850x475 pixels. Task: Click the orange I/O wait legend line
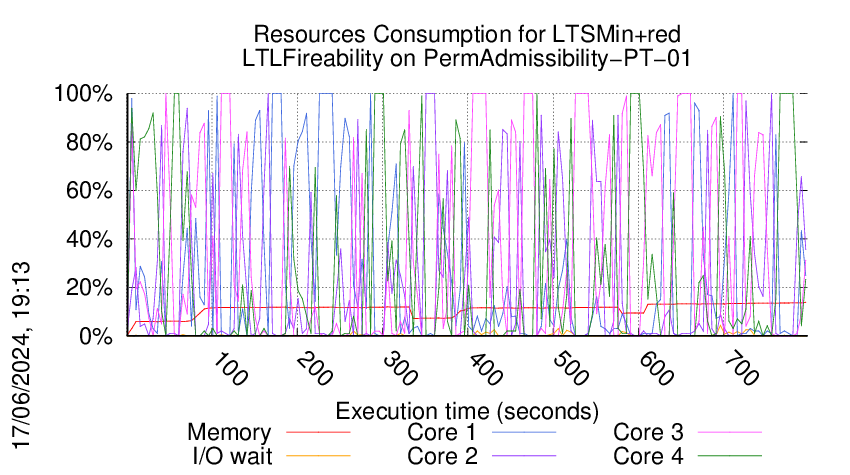[x=318, y=456]
